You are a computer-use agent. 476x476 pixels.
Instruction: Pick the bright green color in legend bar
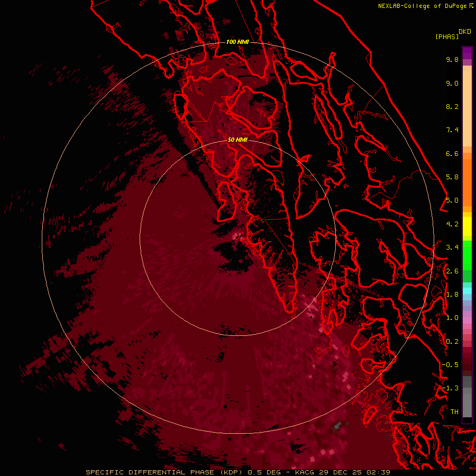tap(467, 255)
